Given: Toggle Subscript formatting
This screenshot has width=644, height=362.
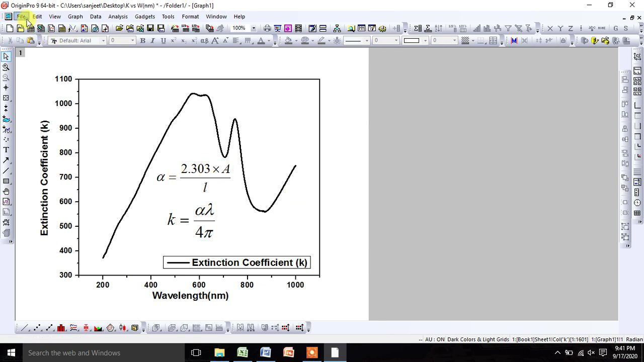Looking at the screenshot, I should tap(184, 41).
